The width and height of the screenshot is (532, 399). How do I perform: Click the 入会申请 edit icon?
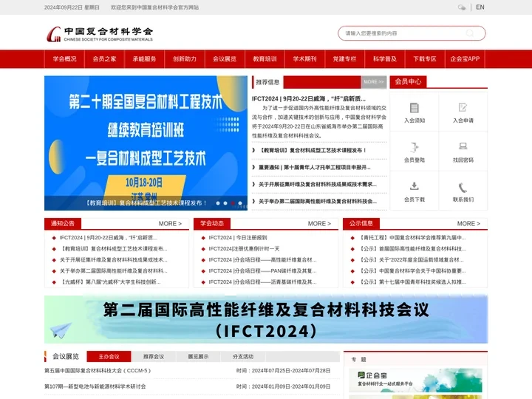tap(463, 108)
